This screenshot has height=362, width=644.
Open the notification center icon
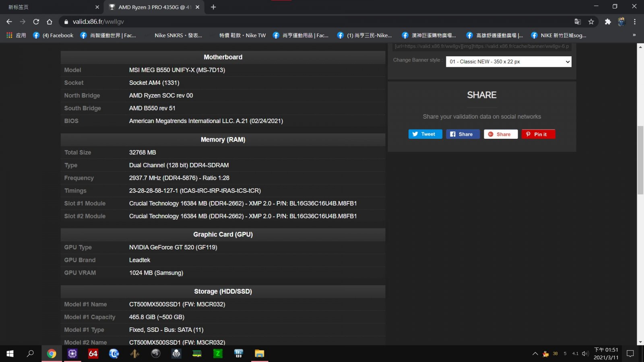(630, 354)
